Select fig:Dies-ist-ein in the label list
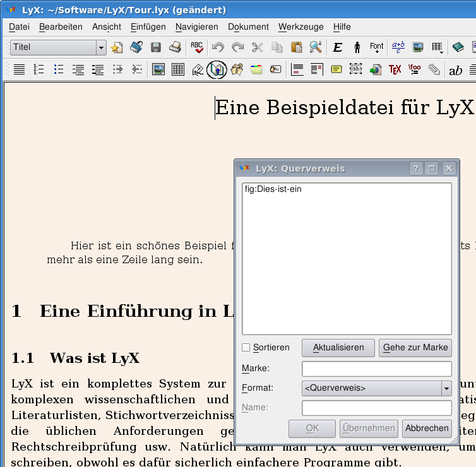 coord(273,189)
